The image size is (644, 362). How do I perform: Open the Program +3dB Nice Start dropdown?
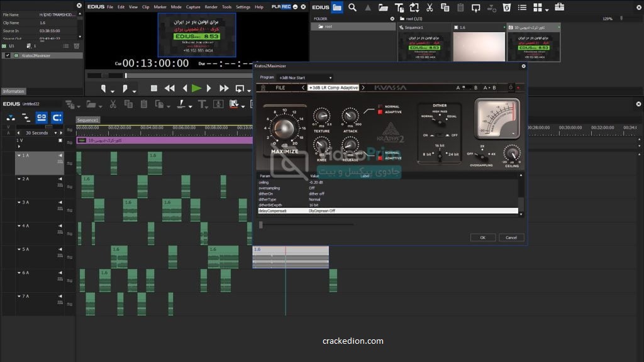[x=305, y=77]
